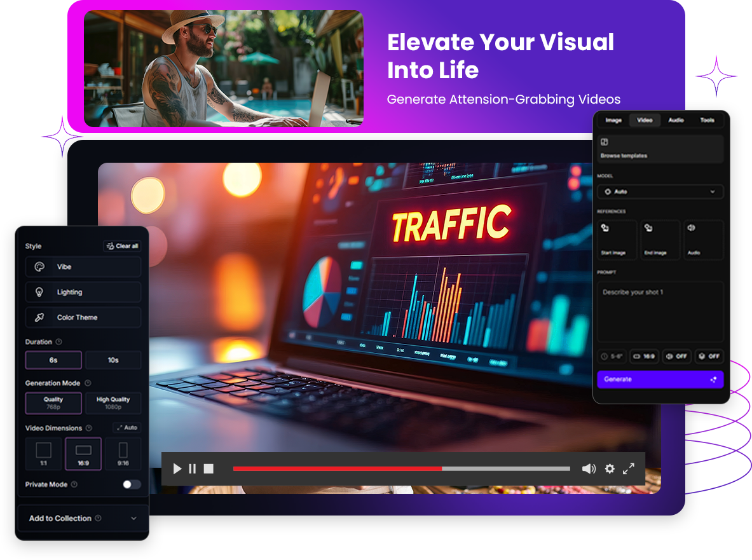
Task: Click the red video progress bar
Action: (337, 468)
